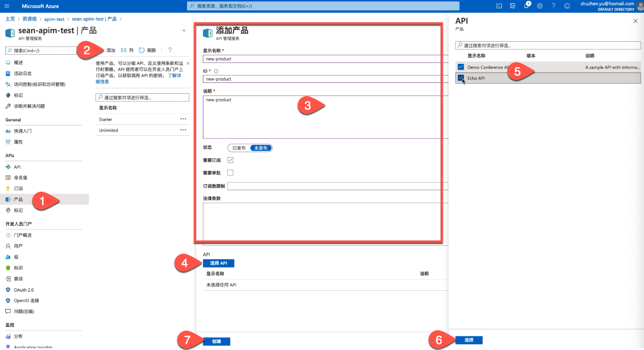Open the ellipsis menu for Starter
Image resolution: width=644 pixels, height=350 pixels.
[x=183, y=119]
